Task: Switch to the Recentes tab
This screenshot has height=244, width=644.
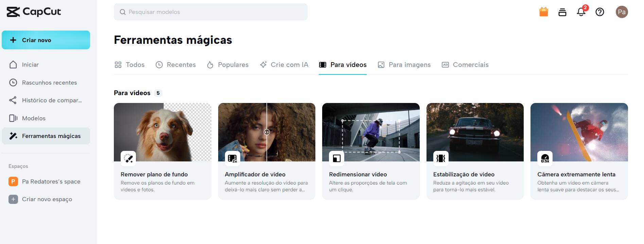Action: (176, 65)
